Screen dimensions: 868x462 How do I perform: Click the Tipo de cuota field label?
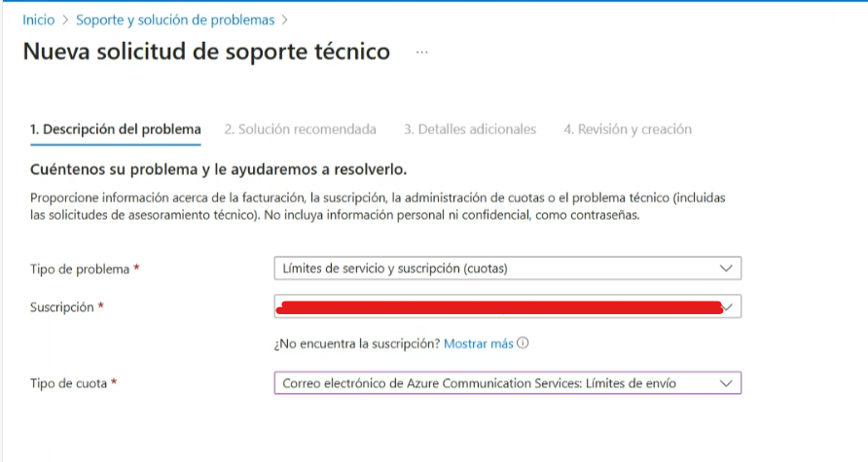pyautogui.click(x=69, y=383)
